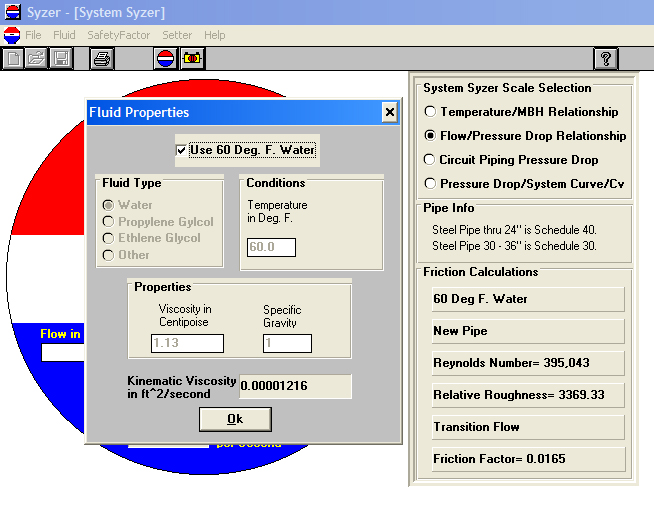The height and width of the screenshot is (510, 654).
Task: Click the System Syzer wheel toolbar icon
Action: (166, 58)
